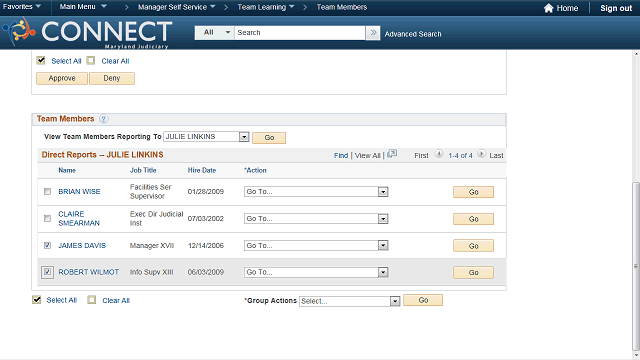The height and width of the screenshot is (360, 640).
Task: Click hire date 01/28/2009
Action: coord(206,191)
